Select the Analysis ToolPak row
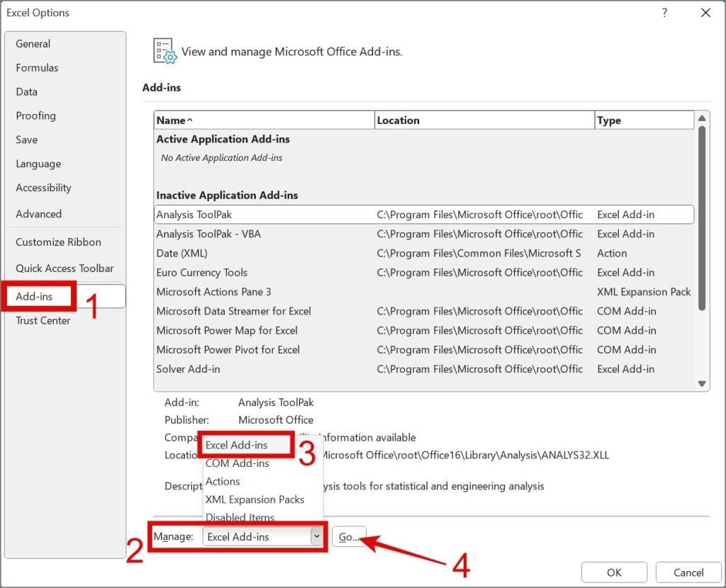 click(424, 215)
